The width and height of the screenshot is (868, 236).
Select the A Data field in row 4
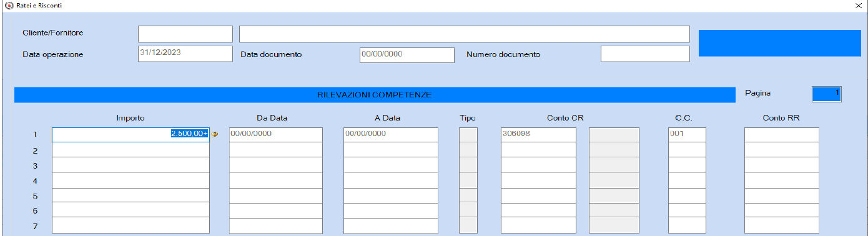[x=391, y=180]
